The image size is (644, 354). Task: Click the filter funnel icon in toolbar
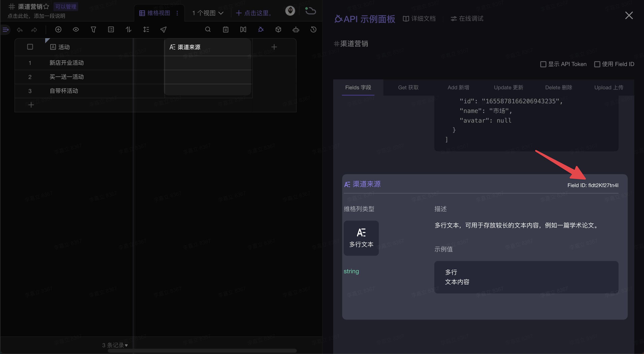[93, 29]
